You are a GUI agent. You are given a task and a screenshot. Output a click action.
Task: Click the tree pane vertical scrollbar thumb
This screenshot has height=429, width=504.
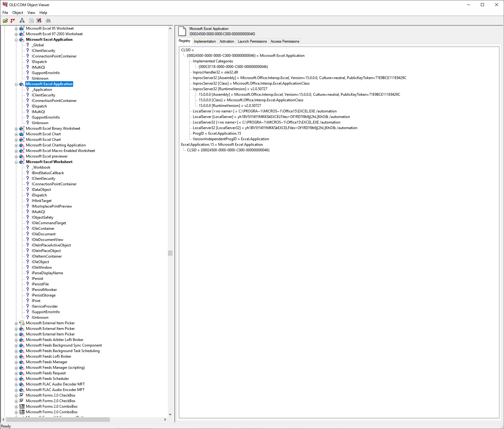point(170,253)
